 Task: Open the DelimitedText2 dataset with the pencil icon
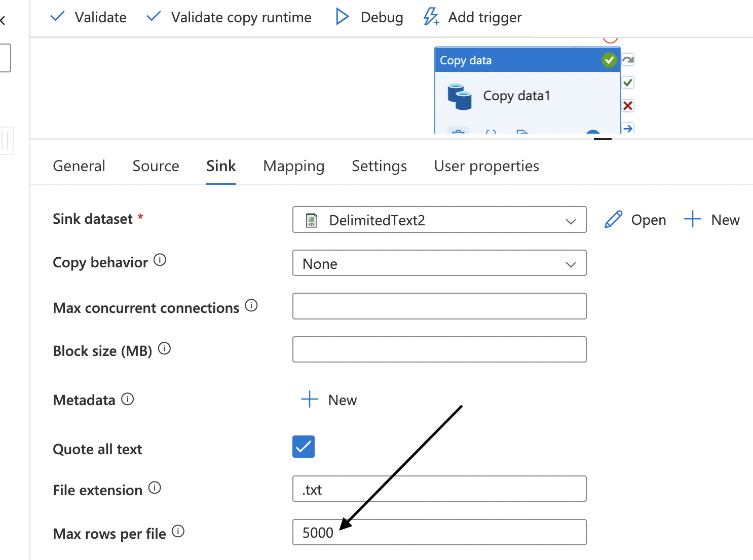click(x=613, y=220)
